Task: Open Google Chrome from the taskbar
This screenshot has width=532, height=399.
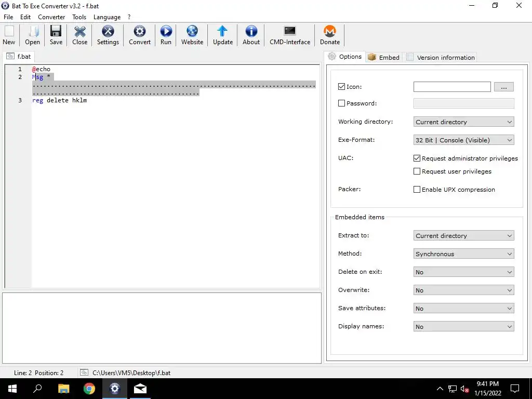Action: tap(89, 389)
